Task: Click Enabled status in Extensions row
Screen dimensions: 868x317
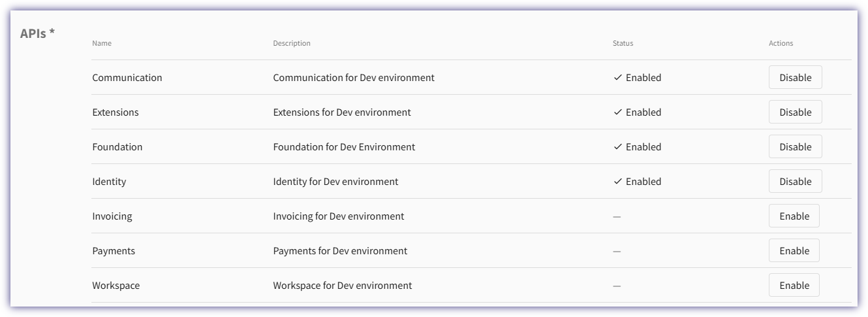Action: coord(637,112)
